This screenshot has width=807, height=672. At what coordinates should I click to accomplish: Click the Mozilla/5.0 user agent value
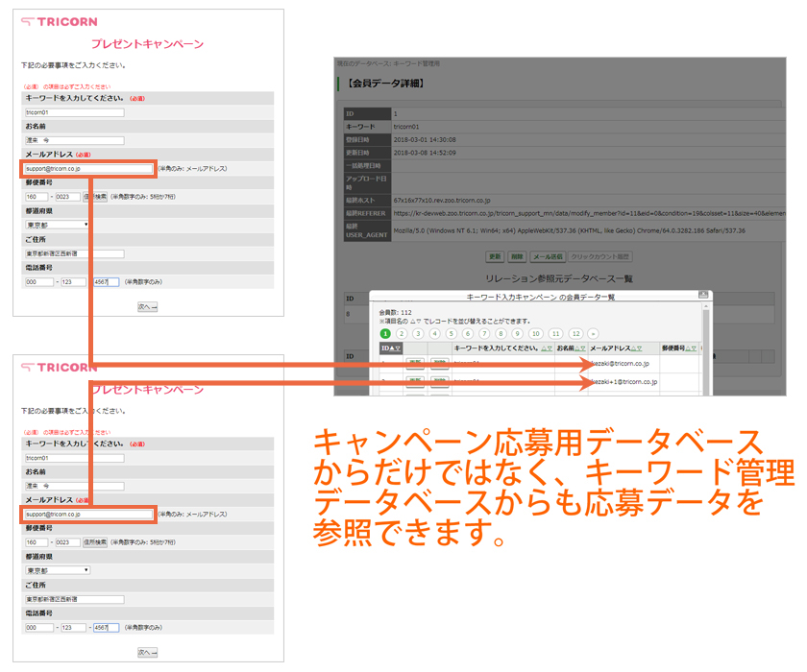(x=569, y=230)
